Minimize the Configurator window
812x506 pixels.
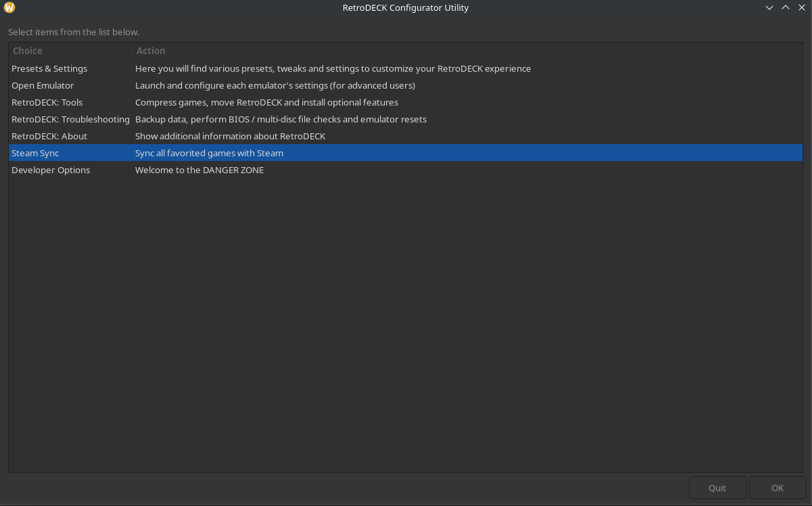click(x=769, y=7)
